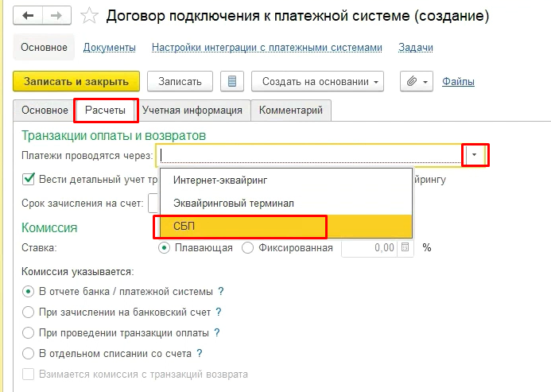Pick 'Эквайринговый терминал' from the list
The image size is (551, 392).
[x=286, y=204]
